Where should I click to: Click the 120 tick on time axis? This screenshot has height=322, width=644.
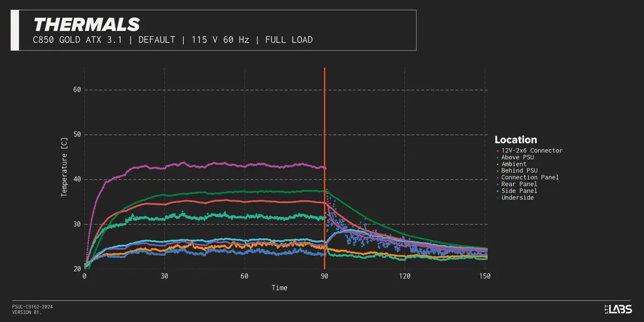tap(405, 276)
